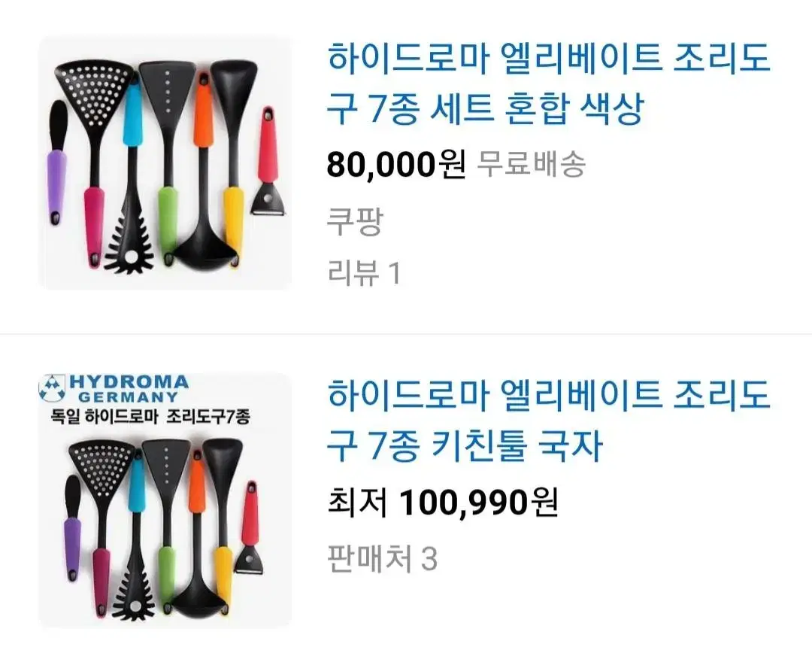
Task: Click the 최저 100,990원 lowest price
Action: pyautogui.click(x=443, y=503)
